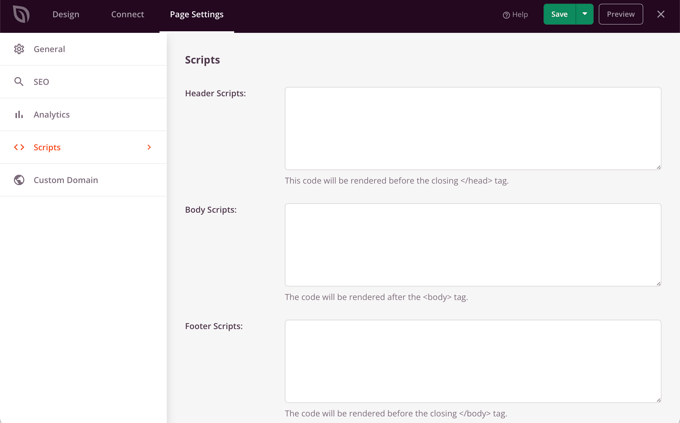Viewport: 680px width, 423px height.
Task: Click inside the Body Scripts text area
Action: (x=472, y=245)
